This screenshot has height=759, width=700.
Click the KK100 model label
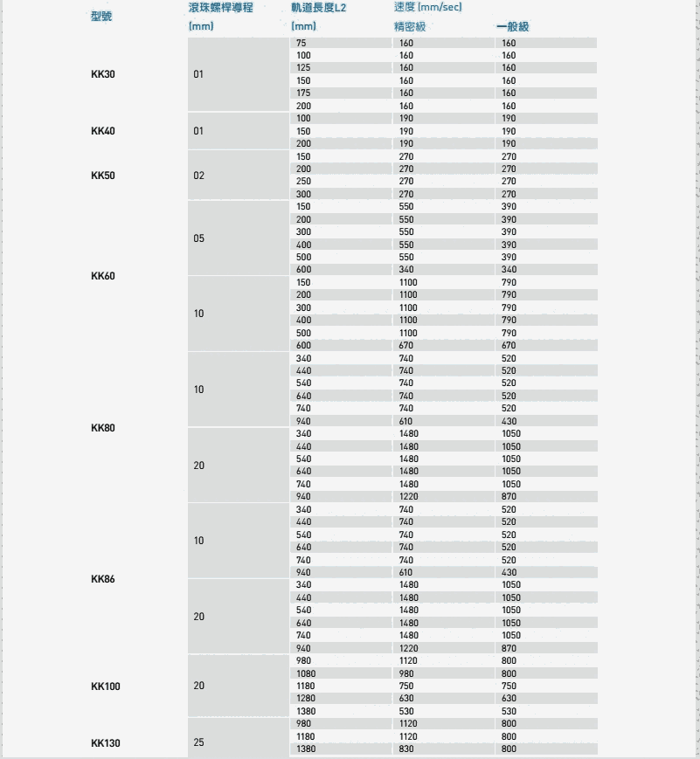coord(105,687)
